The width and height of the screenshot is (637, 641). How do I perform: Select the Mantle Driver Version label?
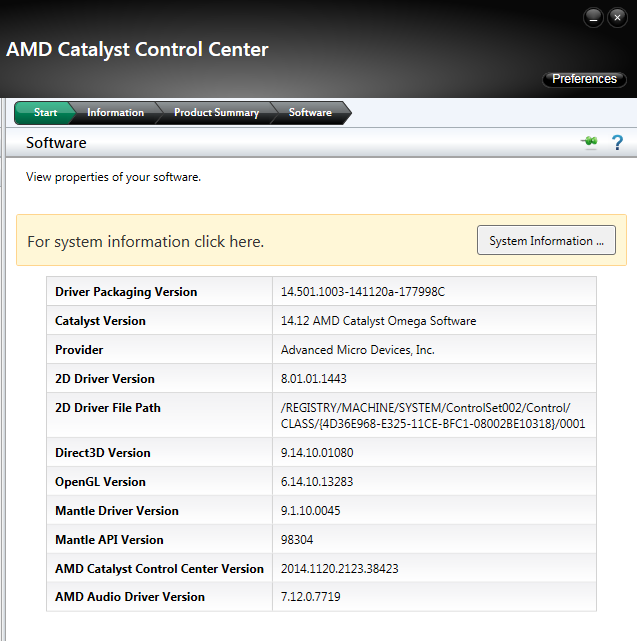117,511
